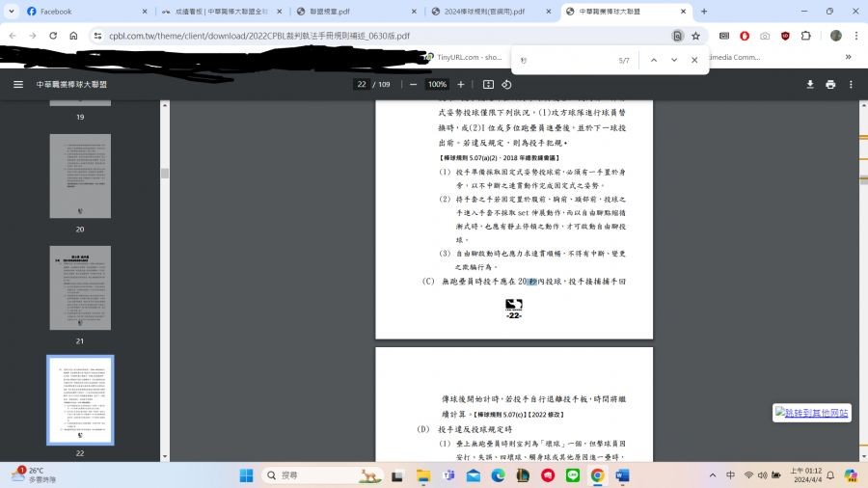Open Microsoft Edge from taskbar

point(499,475)
